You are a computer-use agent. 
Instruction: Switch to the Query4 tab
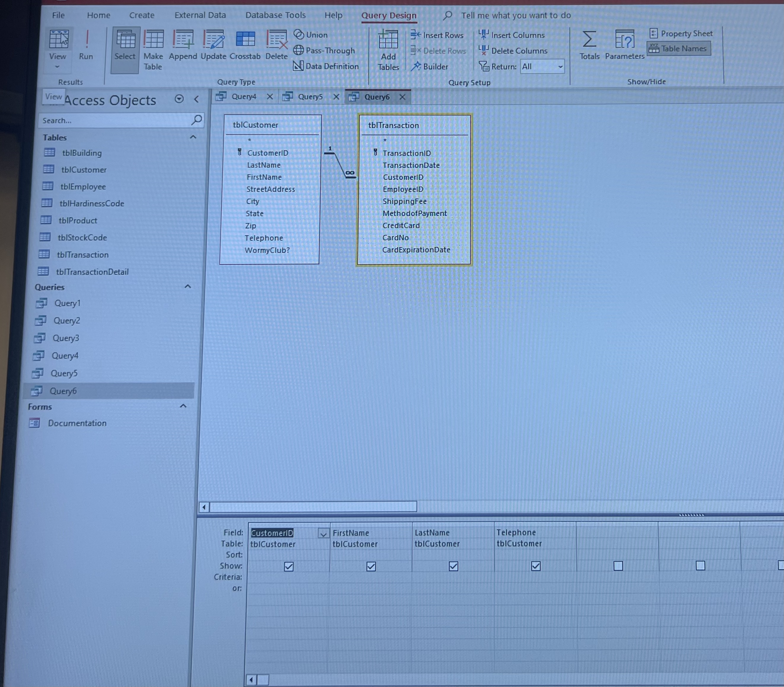tap(244, 97)
